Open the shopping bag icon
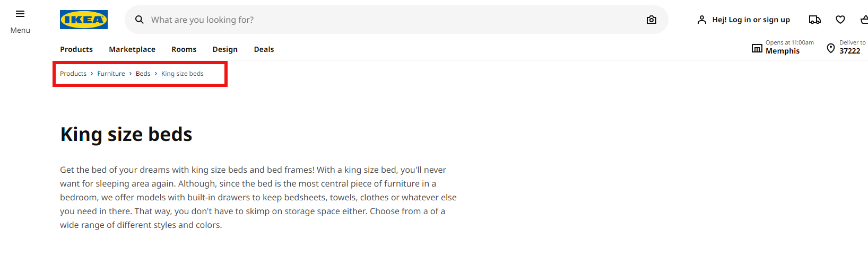The width and height of the screenshot is (868, 256). (x=864, y=20)
